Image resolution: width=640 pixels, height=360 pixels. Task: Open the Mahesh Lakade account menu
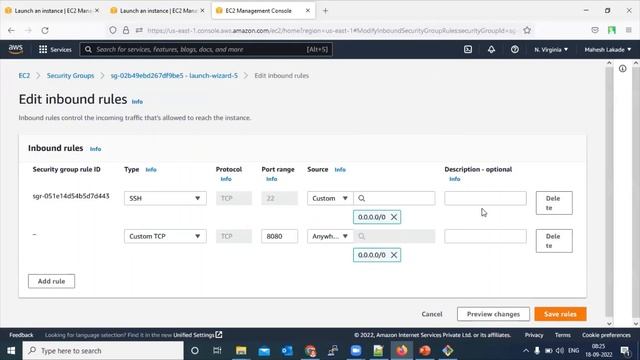pyautogui.click(x=607, y=49)
